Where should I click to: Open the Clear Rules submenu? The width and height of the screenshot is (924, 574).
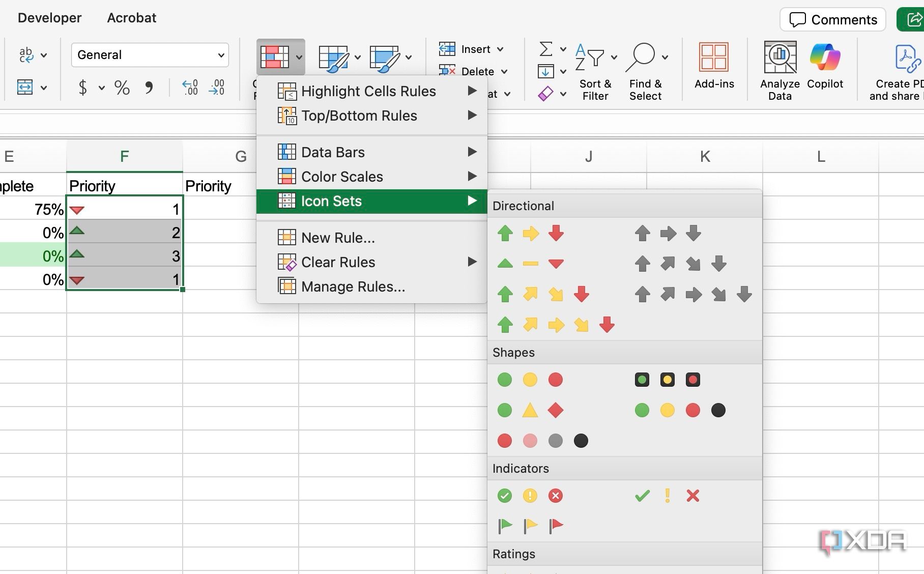coord(372,262)
